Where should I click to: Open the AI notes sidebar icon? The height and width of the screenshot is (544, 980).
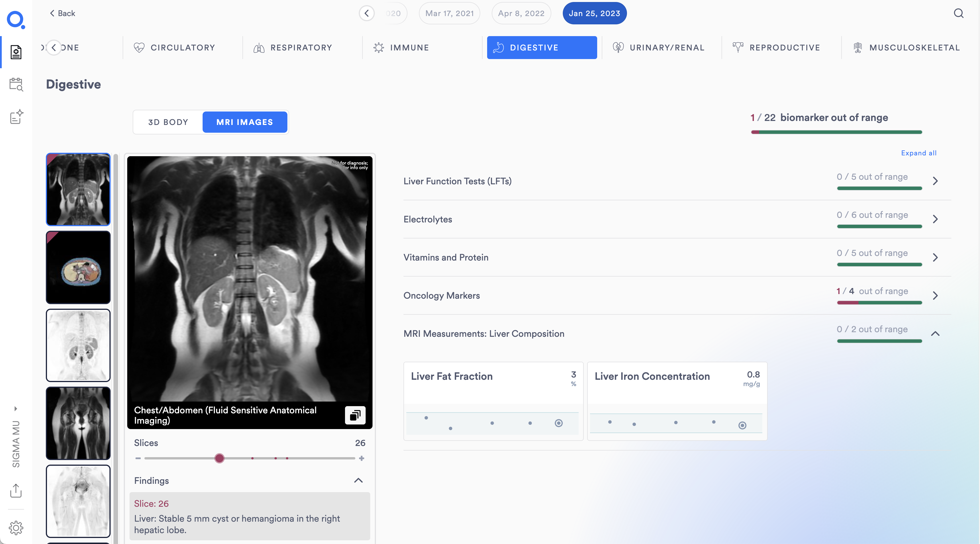16,117
